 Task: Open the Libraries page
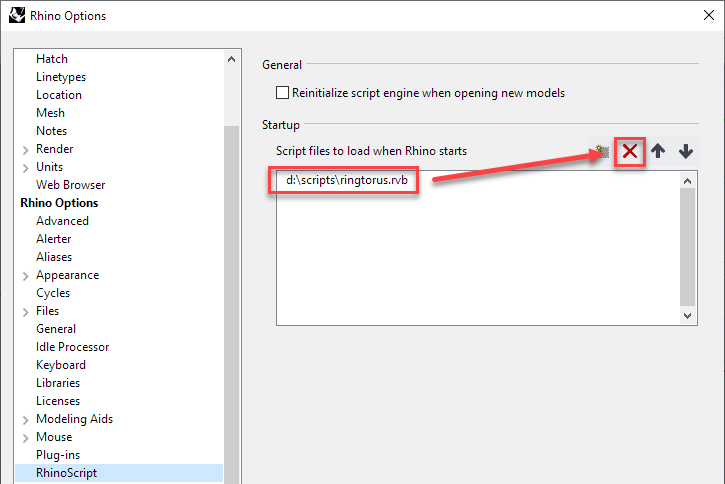tap(58, 383)
